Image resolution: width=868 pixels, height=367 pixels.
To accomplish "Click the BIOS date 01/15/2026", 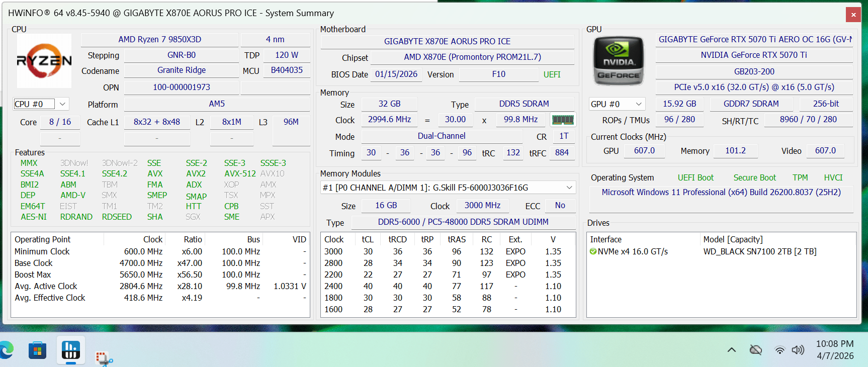I will click(x=396, y=74).
